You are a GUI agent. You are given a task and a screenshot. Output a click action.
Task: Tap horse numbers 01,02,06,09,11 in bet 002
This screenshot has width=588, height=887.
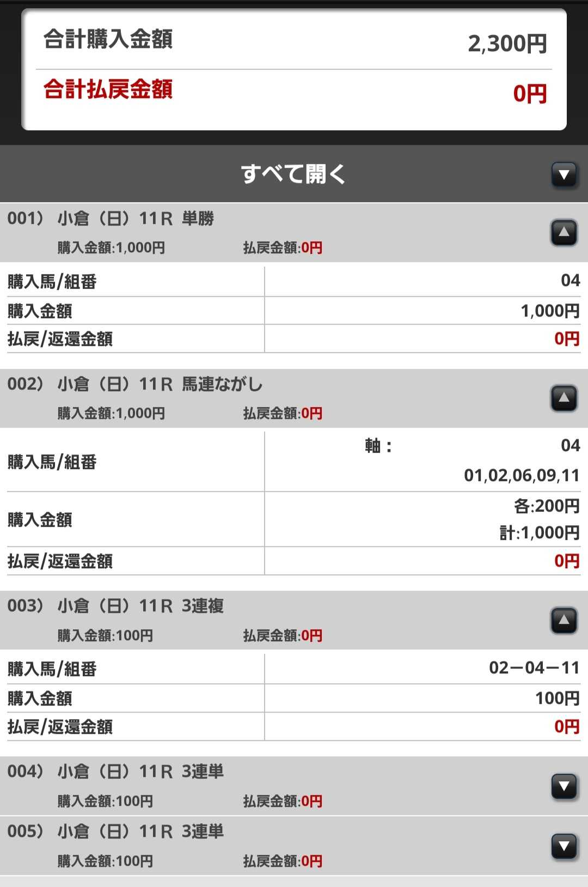(x=521, y=476)
